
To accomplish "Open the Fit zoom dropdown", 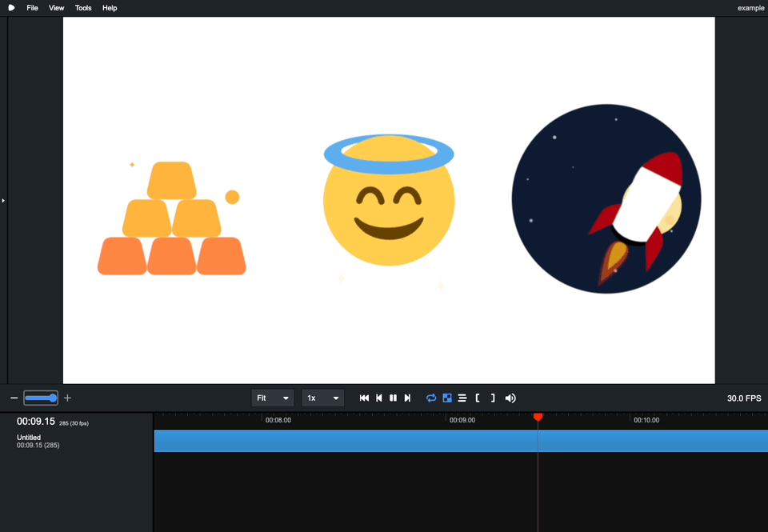I will (x=273, y=398).
